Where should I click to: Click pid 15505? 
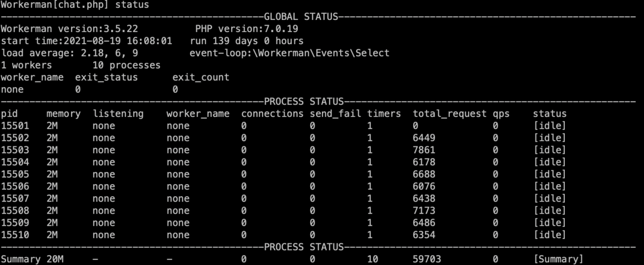(x=15, y=174)
